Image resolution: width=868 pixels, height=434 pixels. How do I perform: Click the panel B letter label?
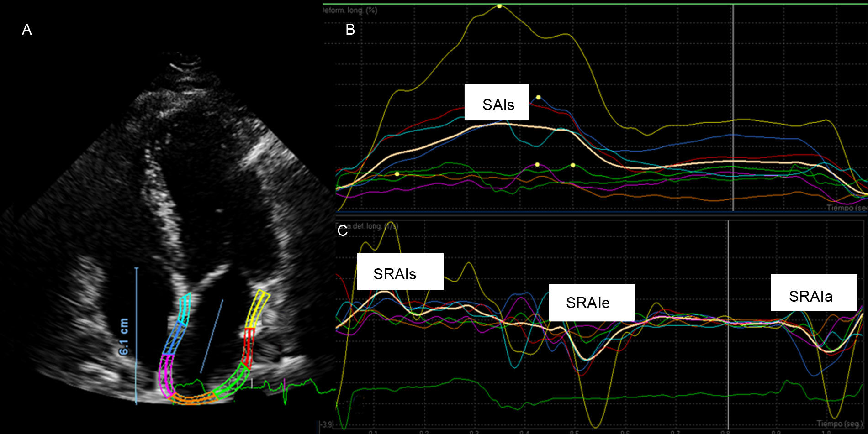pyautogui.click(x=350, y=30)
